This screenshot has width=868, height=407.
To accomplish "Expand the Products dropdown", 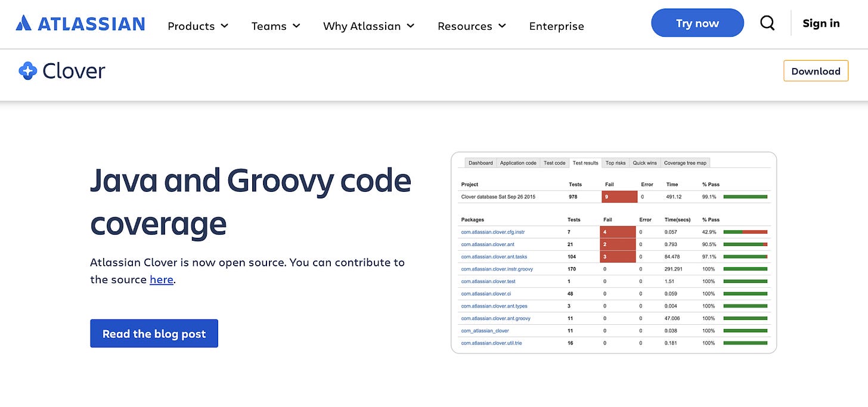I will point(198,26).
